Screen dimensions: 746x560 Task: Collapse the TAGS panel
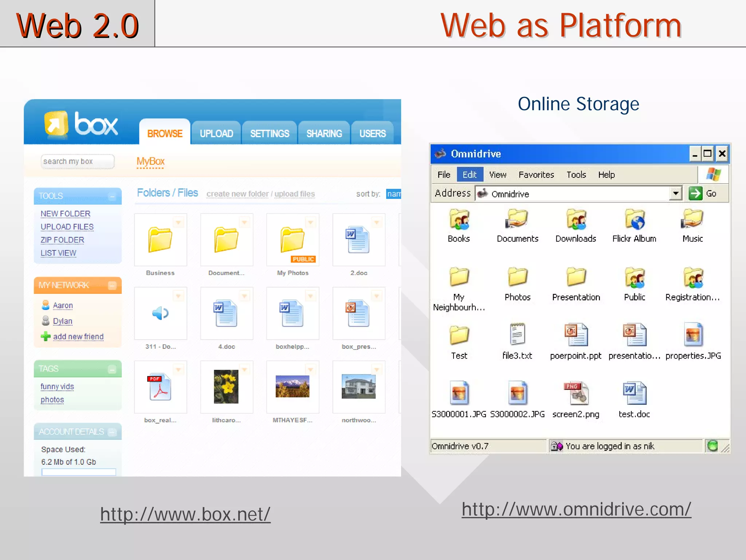112,370
